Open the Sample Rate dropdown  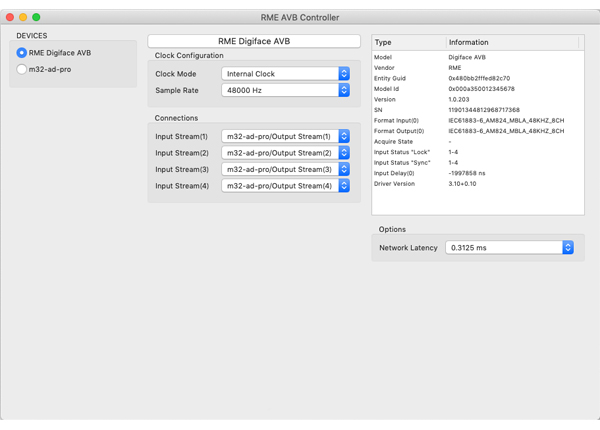tap(285, 90)
